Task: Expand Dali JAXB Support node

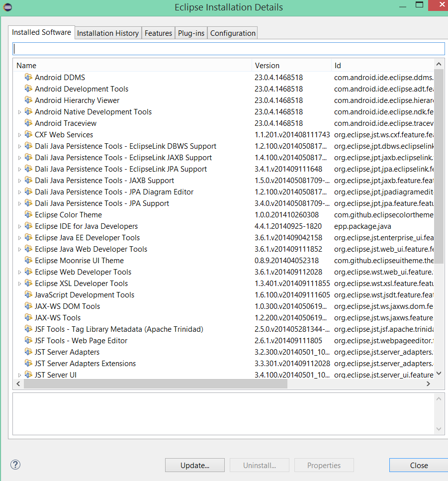Action: 19,181
